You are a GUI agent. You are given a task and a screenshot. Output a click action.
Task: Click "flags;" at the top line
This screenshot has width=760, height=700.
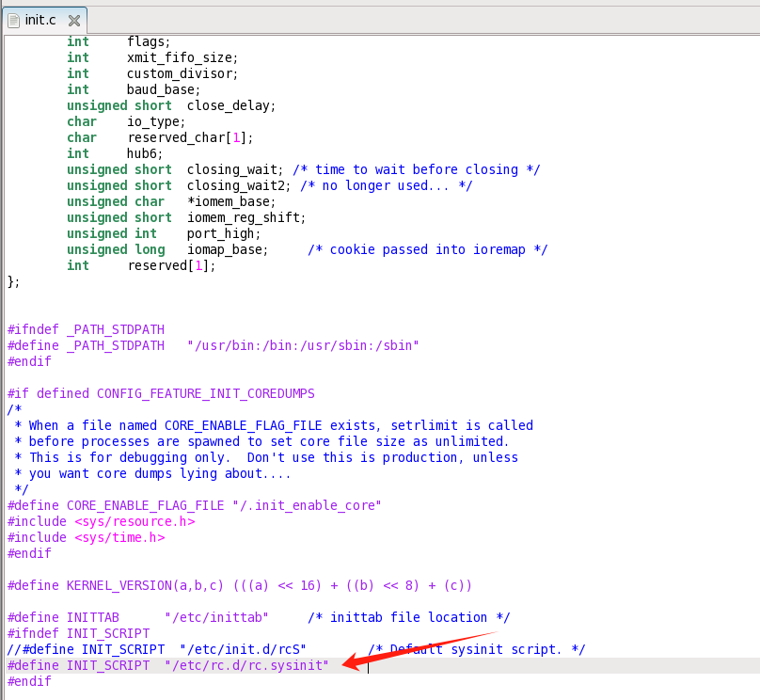[149, 42]
